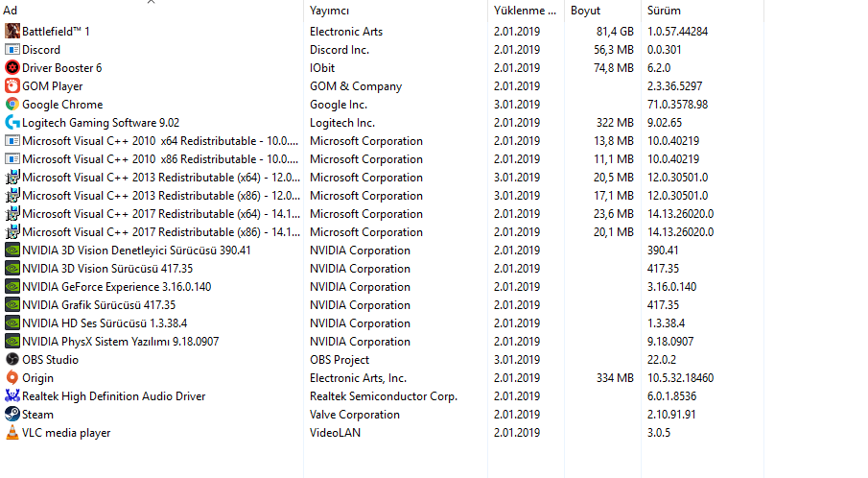Sort by the Yüklenme date column header

525,11
